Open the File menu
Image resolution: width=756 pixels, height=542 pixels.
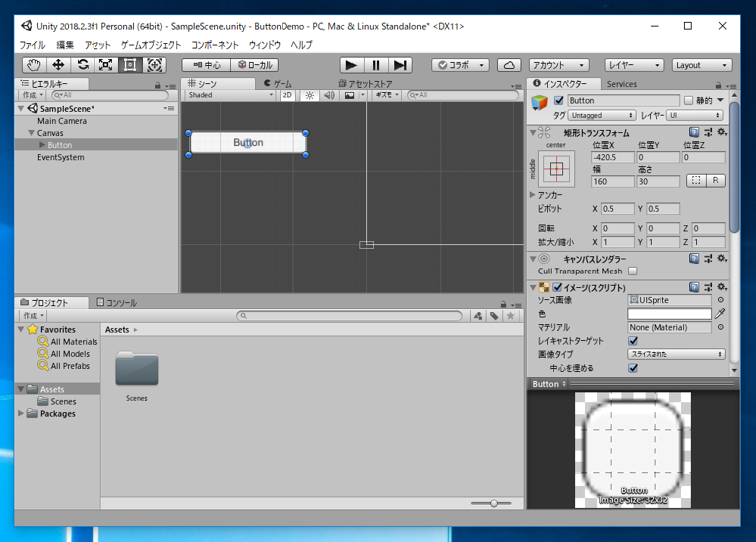32,45
